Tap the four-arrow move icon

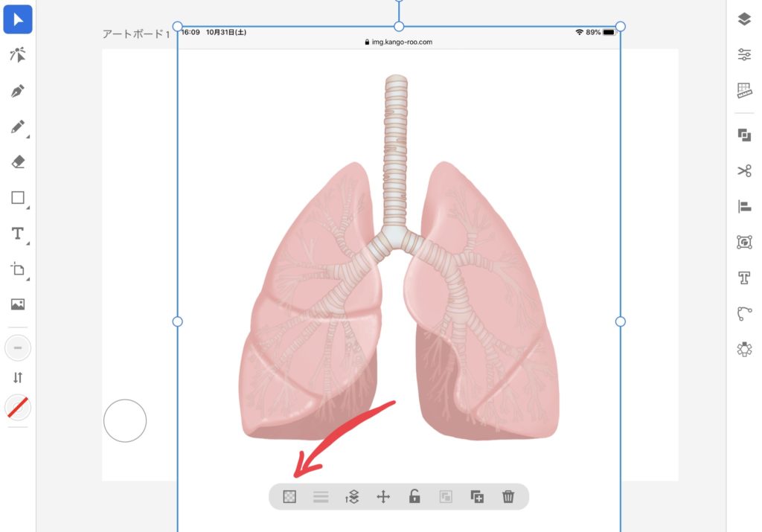383,496
